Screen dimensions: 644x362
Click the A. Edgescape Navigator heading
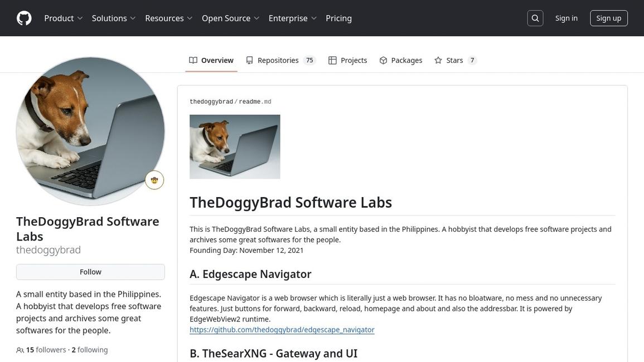click(x=250, y=274)
